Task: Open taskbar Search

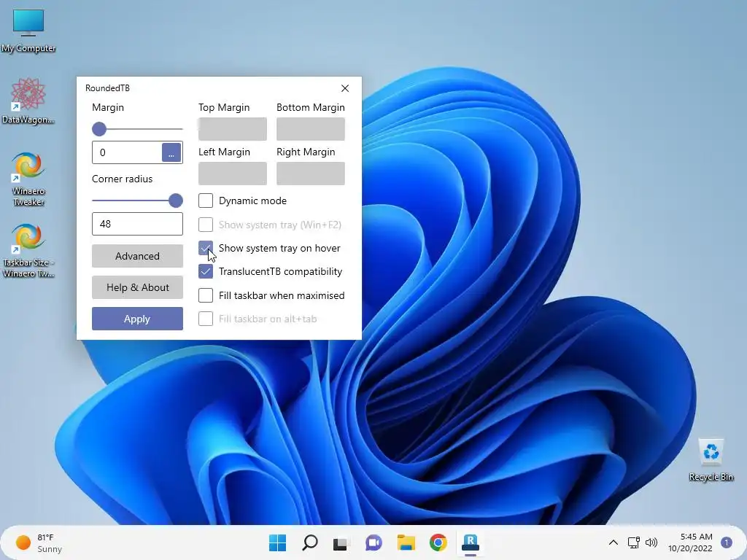Action: tap(309, 542)
